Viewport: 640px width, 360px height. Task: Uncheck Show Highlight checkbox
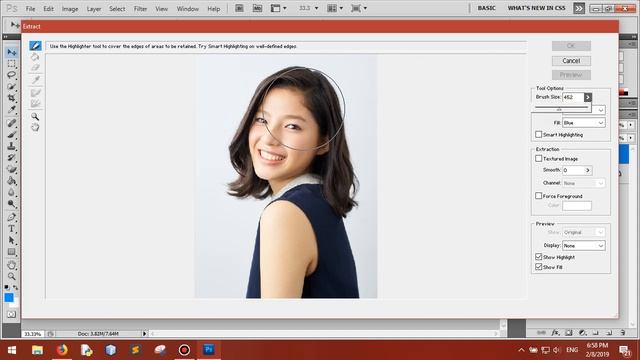(538, 257)
